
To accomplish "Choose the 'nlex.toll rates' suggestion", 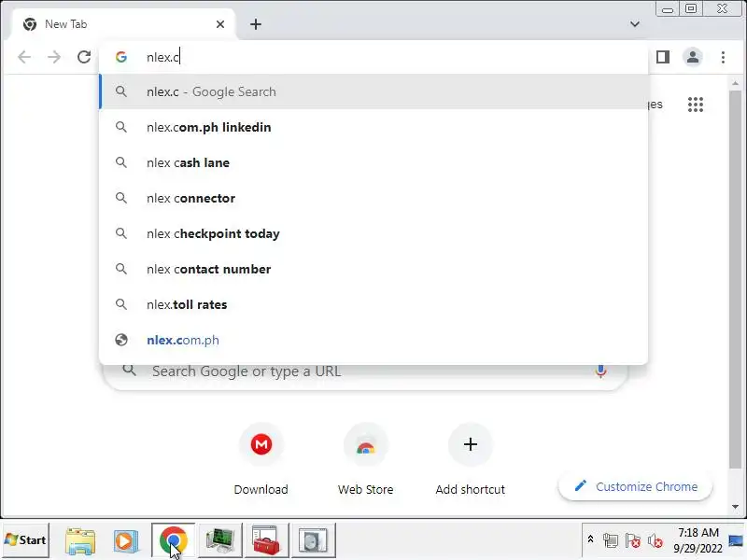I will (x=373, y=305).
